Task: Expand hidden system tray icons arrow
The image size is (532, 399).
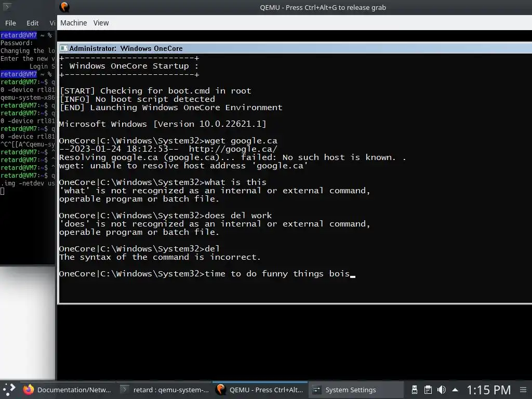Action: pyautogui.click(x=455, y=390)
